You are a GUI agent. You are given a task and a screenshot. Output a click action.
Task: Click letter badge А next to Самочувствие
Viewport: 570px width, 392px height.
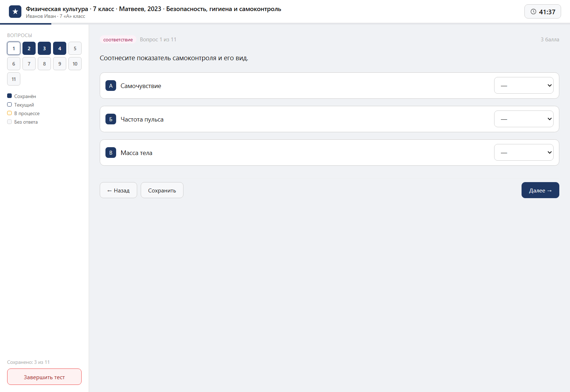tap(111, 86)
